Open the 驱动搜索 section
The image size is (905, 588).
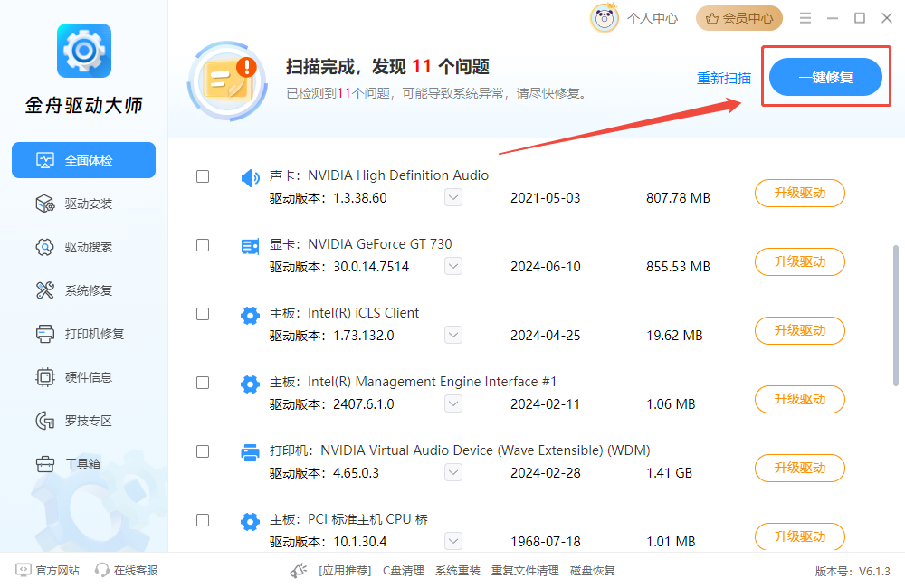pos(83,247)
